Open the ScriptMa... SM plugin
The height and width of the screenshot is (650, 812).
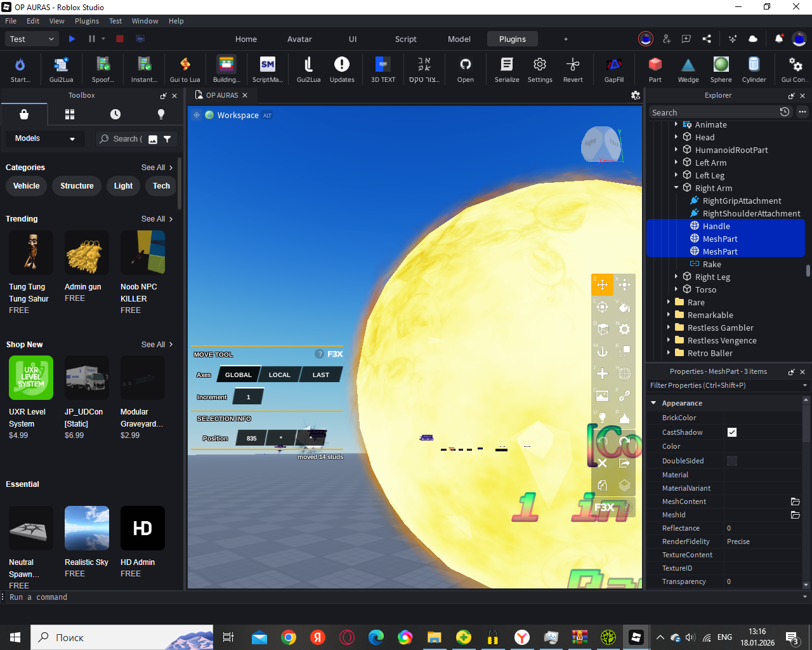268,69
